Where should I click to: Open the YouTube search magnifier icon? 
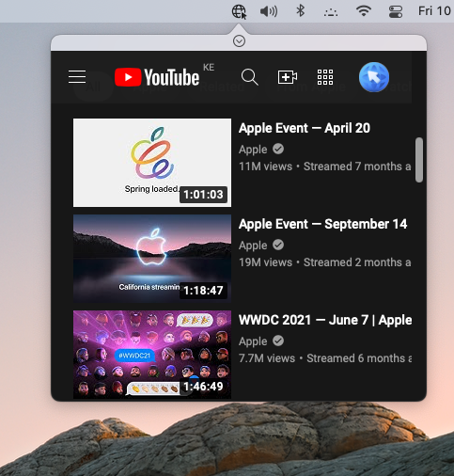[250, 77]
